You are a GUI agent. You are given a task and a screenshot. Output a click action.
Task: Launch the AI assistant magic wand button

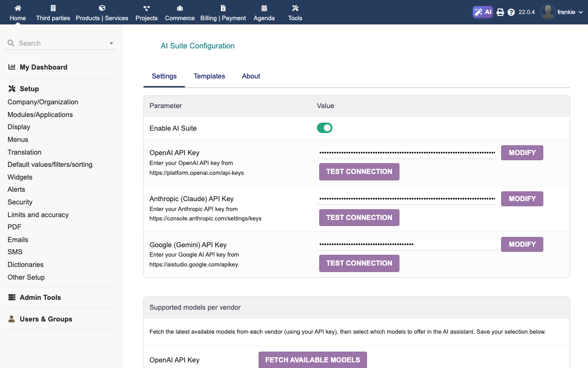coord(483,12)
